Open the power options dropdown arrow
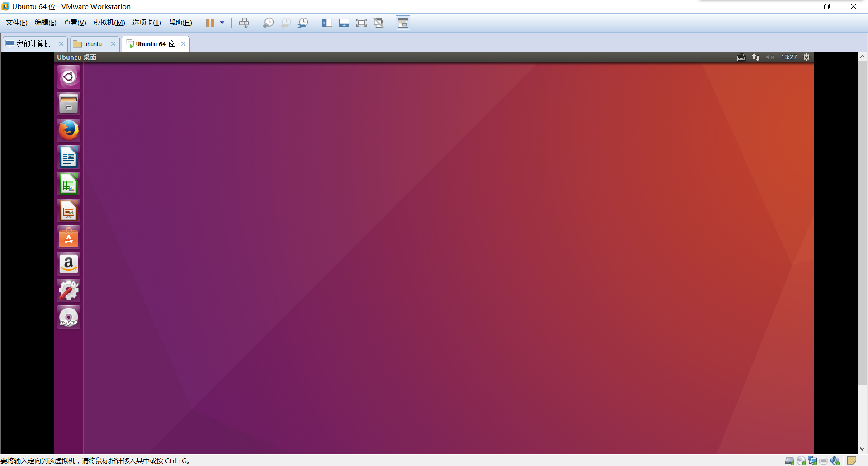The width and height of the screenshot is (868, 466). (222, 23)
